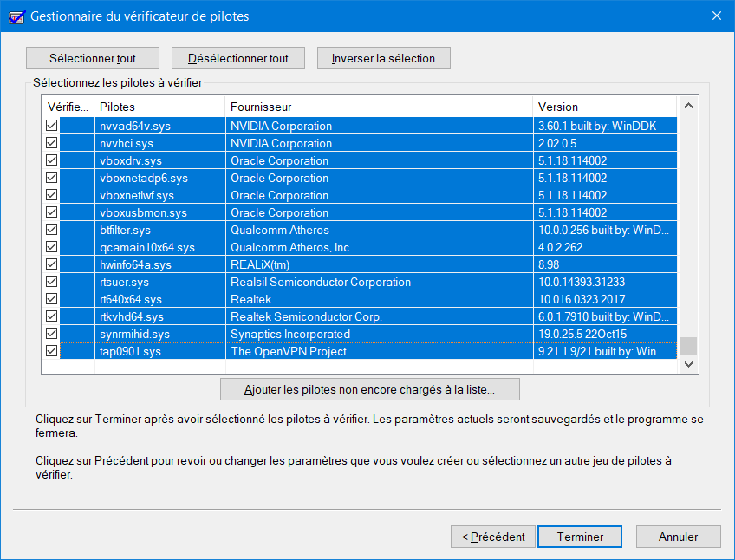Click Ajouter les pilotes non encore chargés
This screenshot has height=560, width=735.
370,389
